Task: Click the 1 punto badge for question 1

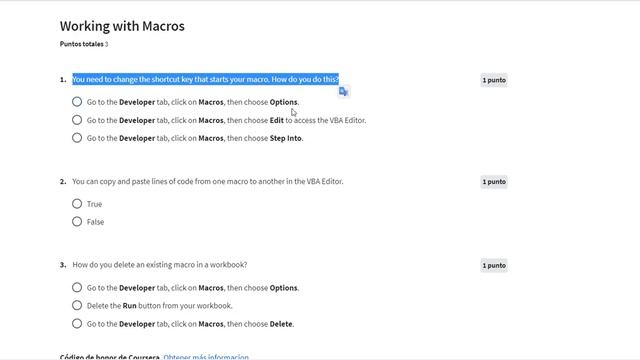Action: (x=494, y=80)
